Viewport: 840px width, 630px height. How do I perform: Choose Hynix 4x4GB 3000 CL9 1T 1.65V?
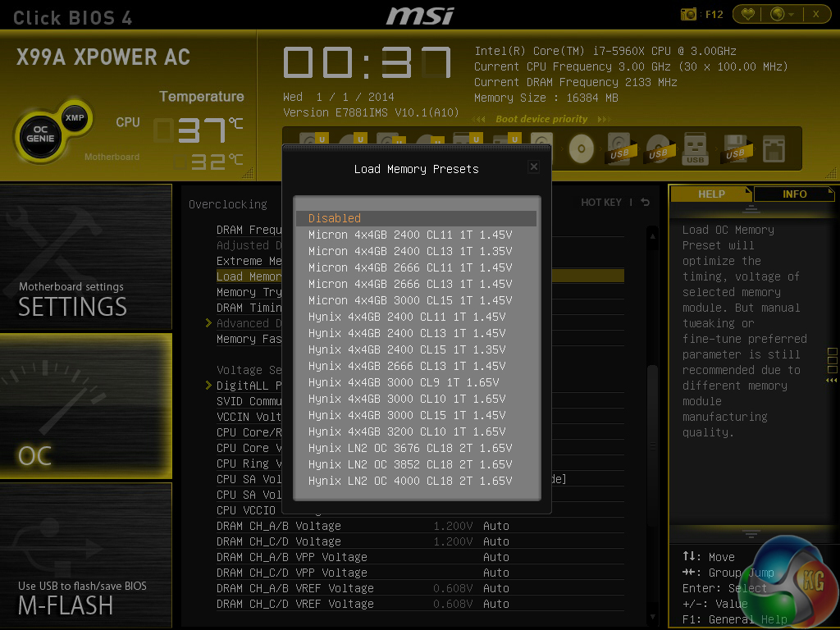point(416,382)
